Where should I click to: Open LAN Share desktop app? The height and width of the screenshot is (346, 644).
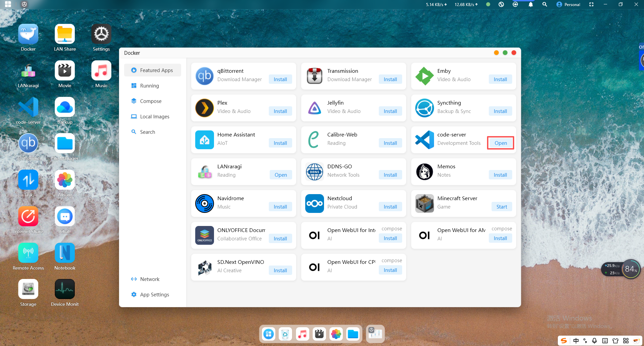pos(65,34)
